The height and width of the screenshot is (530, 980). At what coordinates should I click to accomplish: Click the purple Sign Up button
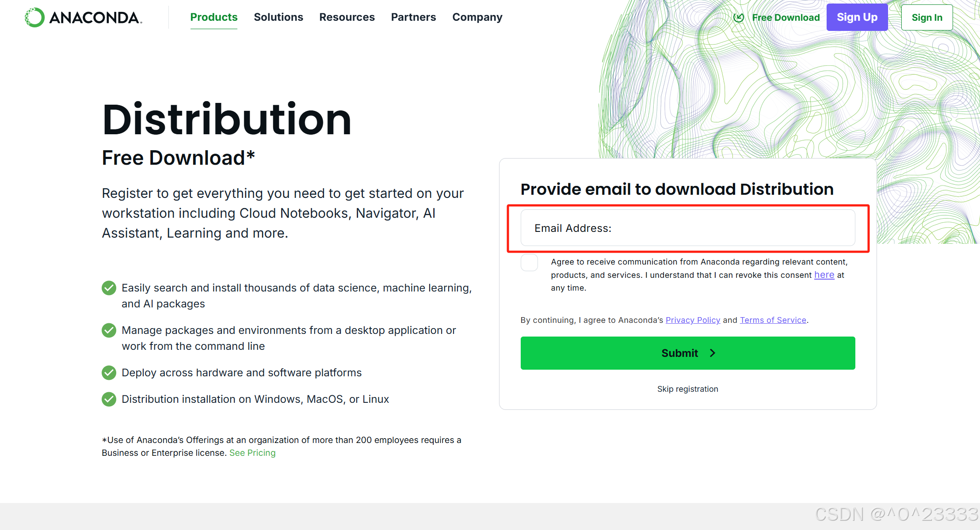pos(857,17)
